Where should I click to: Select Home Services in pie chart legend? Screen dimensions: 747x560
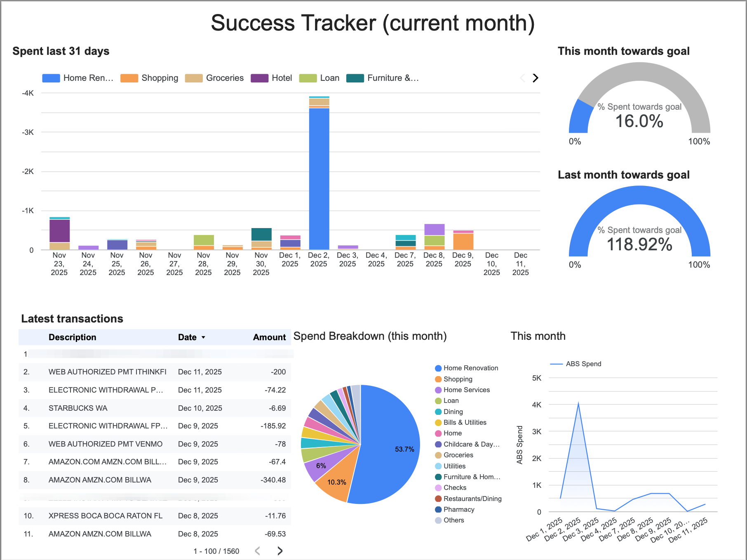463,390
